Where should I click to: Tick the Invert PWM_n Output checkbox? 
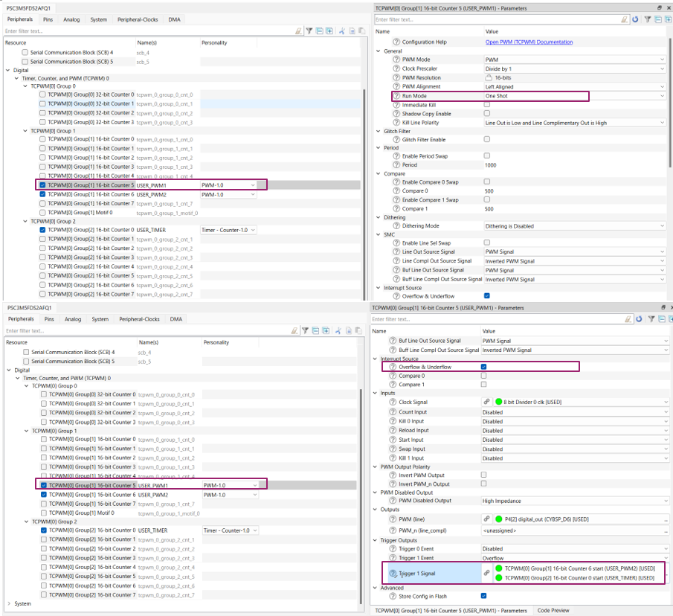tap(483, 484)
